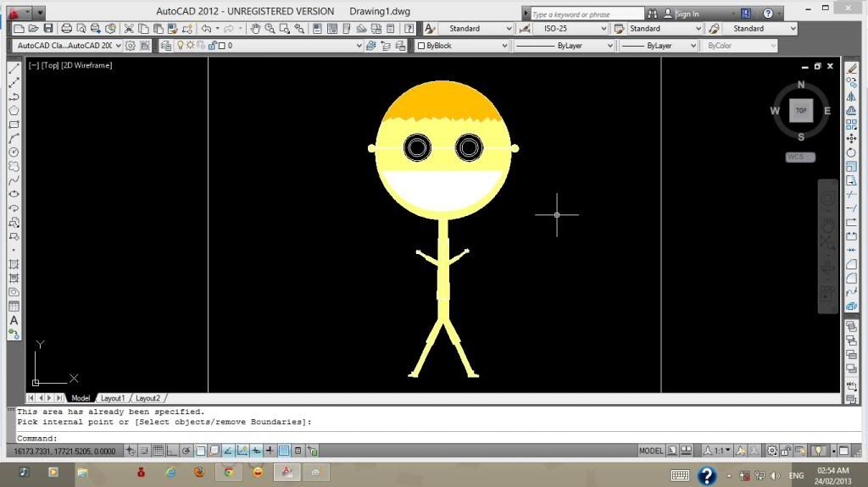Click Sign In link
868x487 pixels.
687,14
